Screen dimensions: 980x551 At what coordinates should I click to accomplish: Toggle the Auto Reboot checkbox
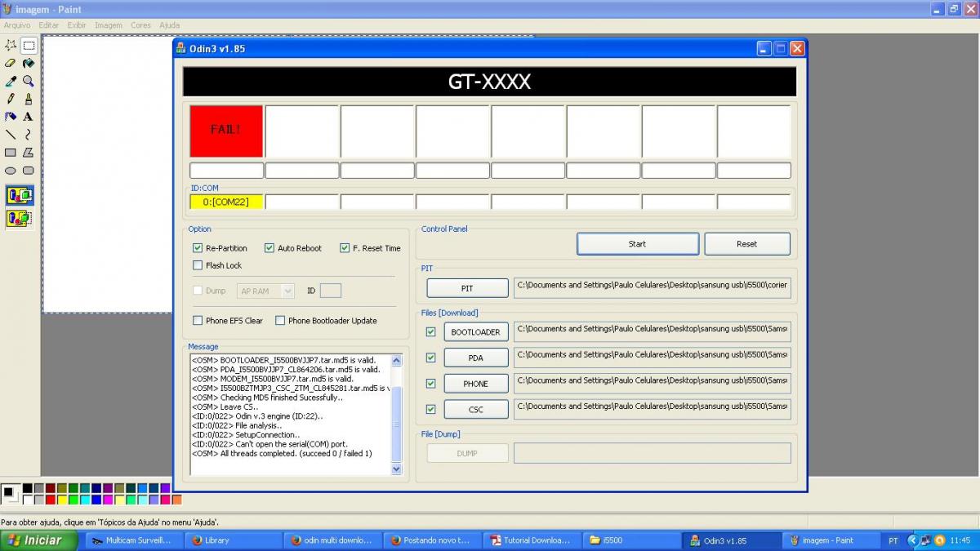coord(269,248)
